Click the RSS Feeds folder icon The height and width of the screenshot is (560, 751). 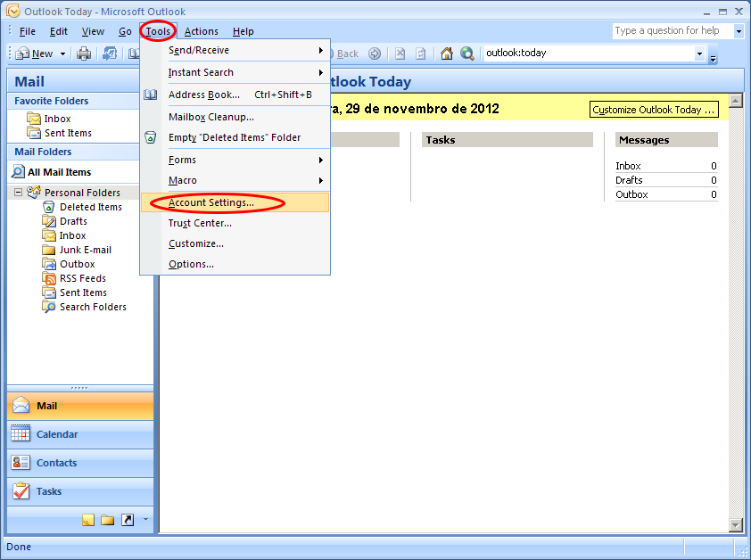point(49,278)
